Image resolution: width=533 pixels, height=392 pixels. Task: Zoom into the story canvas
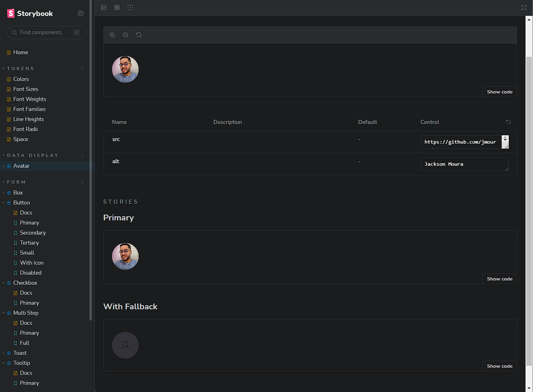(x=112, y=35)
